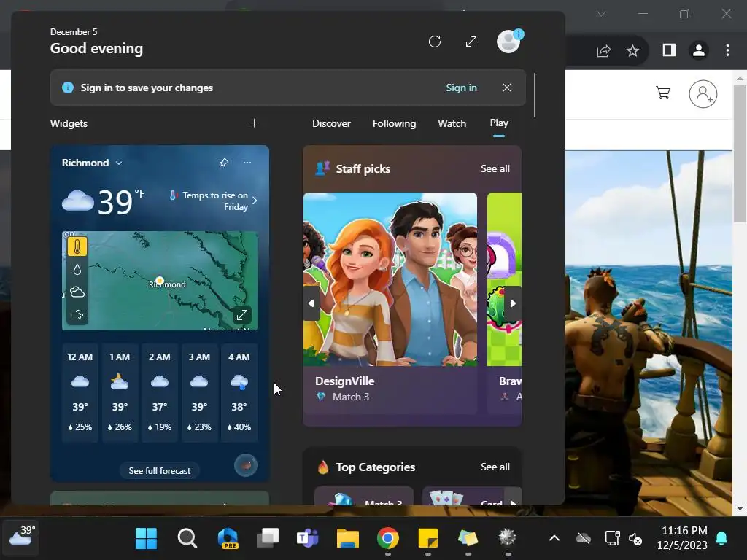Open the Windows Start menu
This screenshot has height=560, width=747.
pos(146,538)
